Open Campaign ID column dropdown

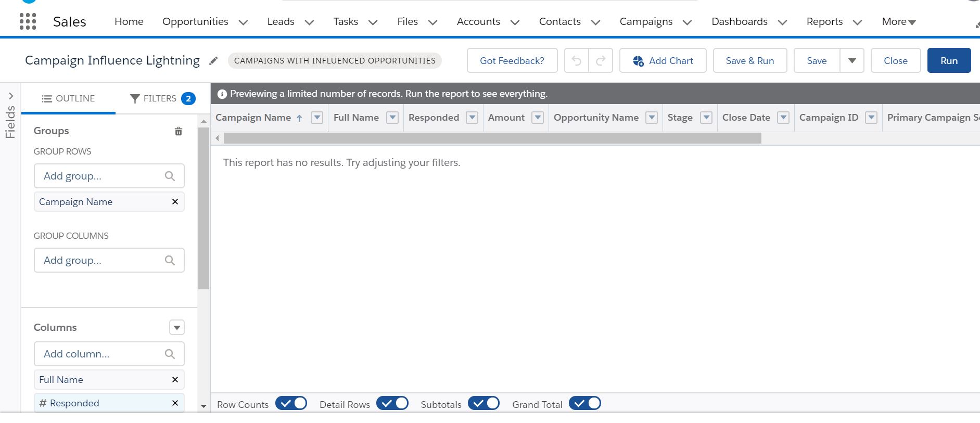pyautogui.click(x=871, y=118)
